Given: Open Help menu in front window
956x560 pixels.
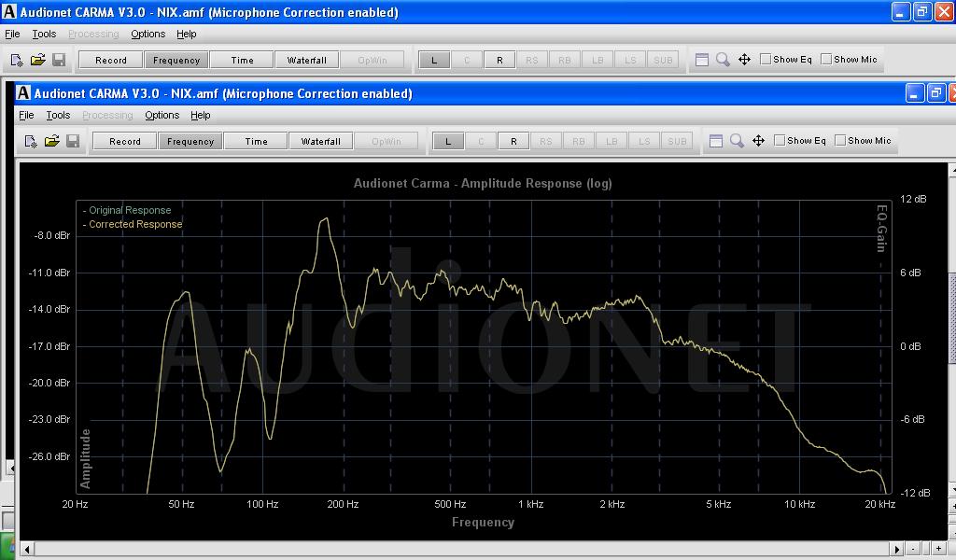Looking at the screenshot, I should (x=201, y=115).
